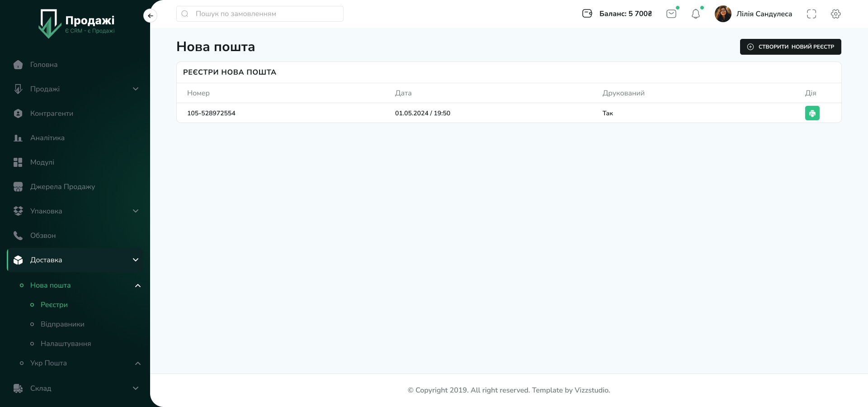Viewport: 868px width, 407px height.
Task: Click the Джерела Продажу store icon
Action: coord(18,187)
